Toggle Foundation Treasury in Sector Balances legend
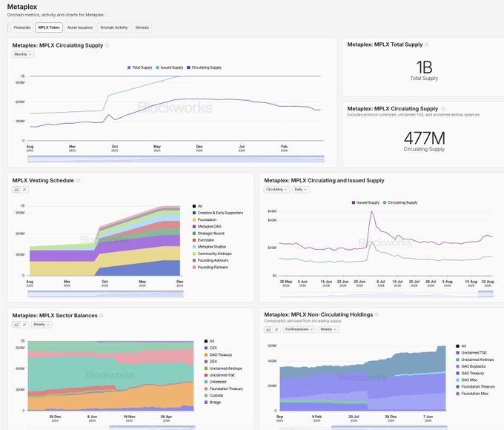504x430 pixels. (224, 388)
